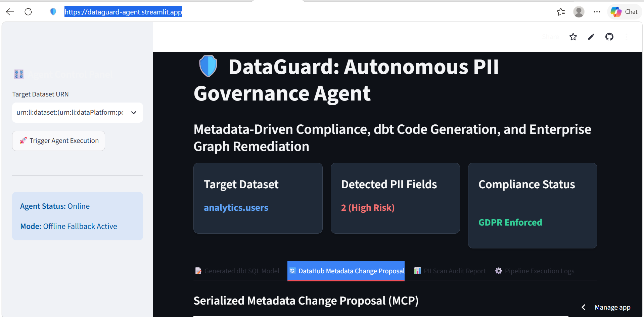Image resolution: width=644 pixels, height=317 pixels.
Task: Open browser favorites list icon
Action: click(x=561, y=12)
